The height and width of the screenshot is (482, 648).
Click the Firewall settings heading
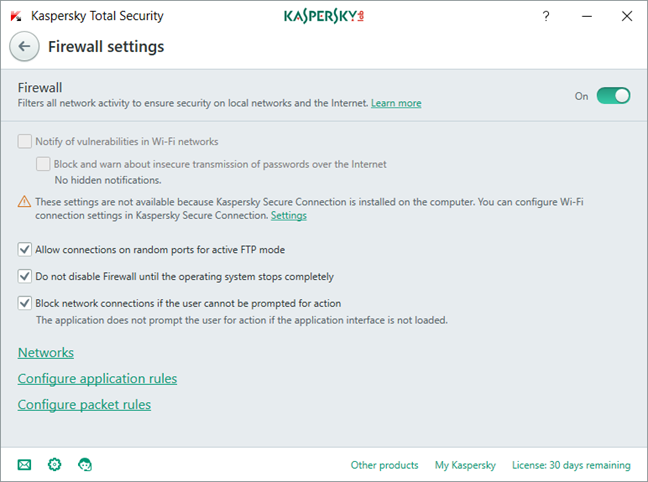[106, 47]
